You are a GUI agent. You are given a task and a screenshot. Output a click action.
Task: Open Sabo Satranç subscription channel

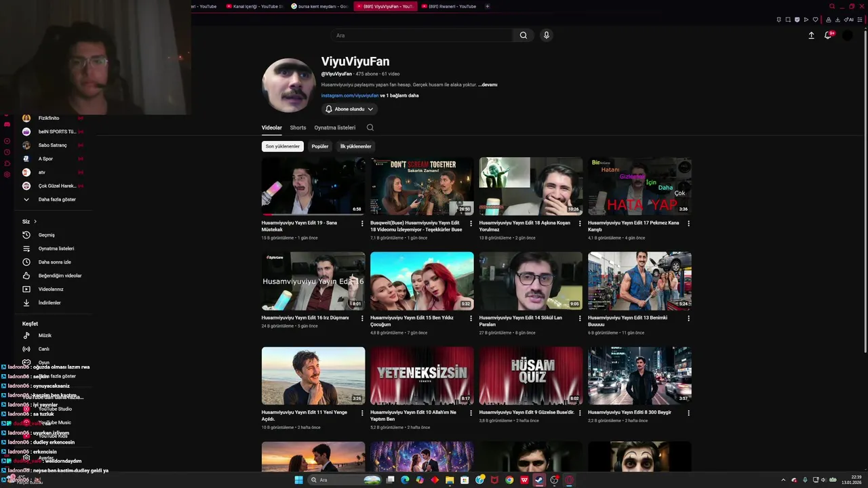53,145
